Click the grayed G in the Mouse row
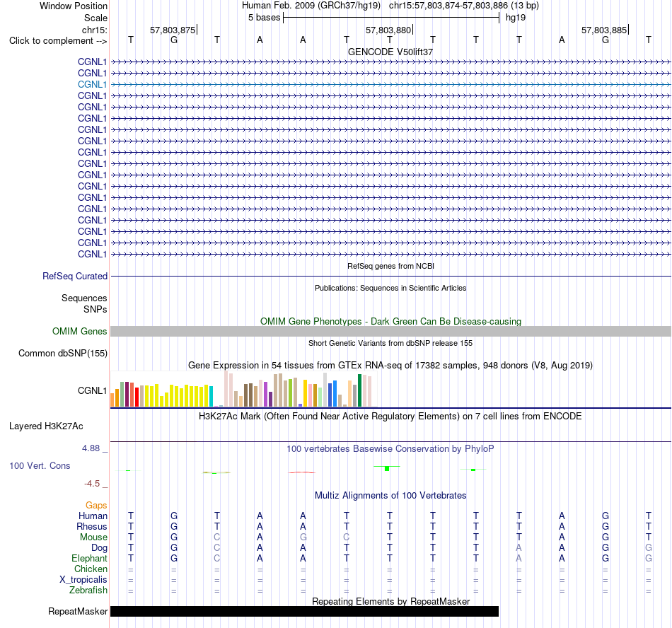 click(303, 537)
